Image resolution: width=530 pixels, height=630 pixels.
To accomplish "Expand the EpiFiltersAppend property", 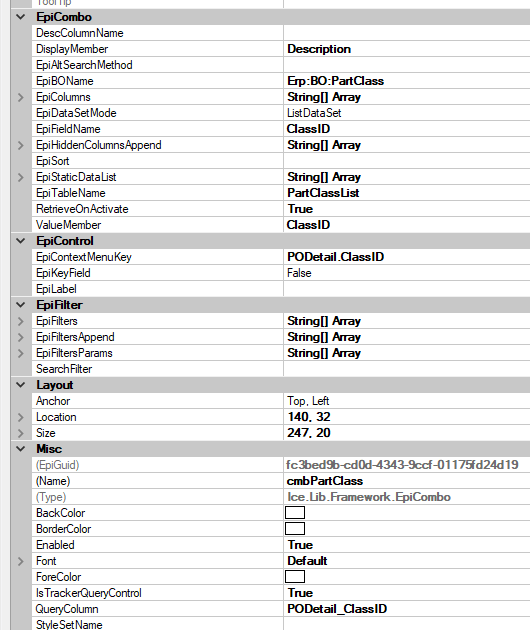I will (x=20, y=337).
